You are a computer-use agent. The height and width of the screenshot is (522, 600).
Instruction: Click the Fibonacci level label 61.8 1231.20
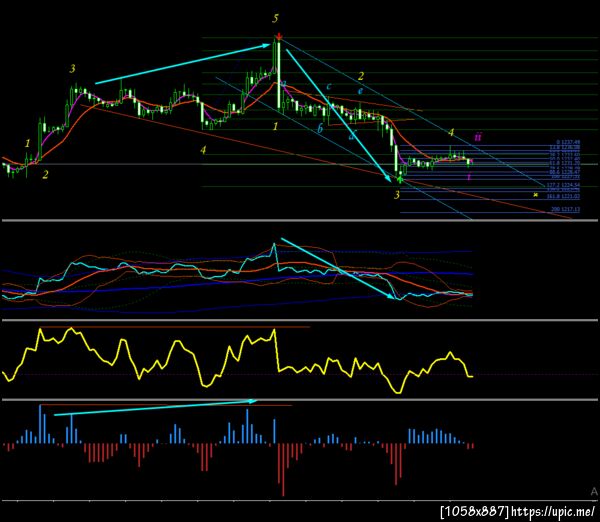tap(565, 163)
